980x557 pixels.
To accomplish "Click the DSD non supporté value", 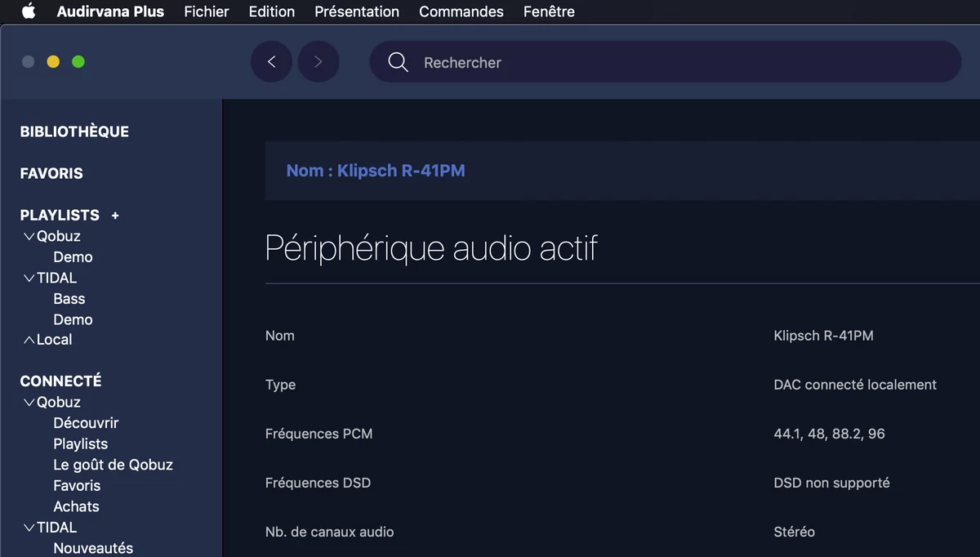I will click(x=831, y=483).
